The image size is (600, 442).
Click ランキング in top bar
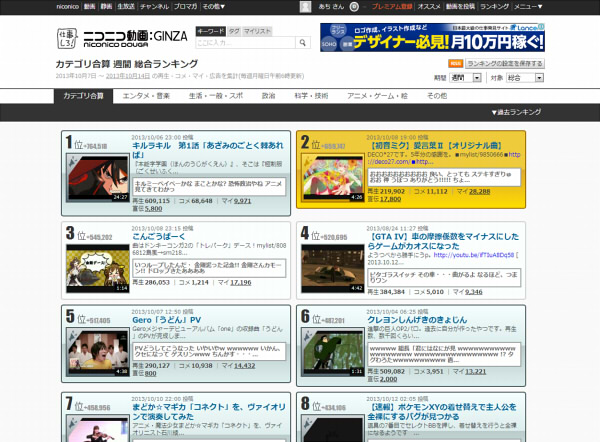coord(494,7)
